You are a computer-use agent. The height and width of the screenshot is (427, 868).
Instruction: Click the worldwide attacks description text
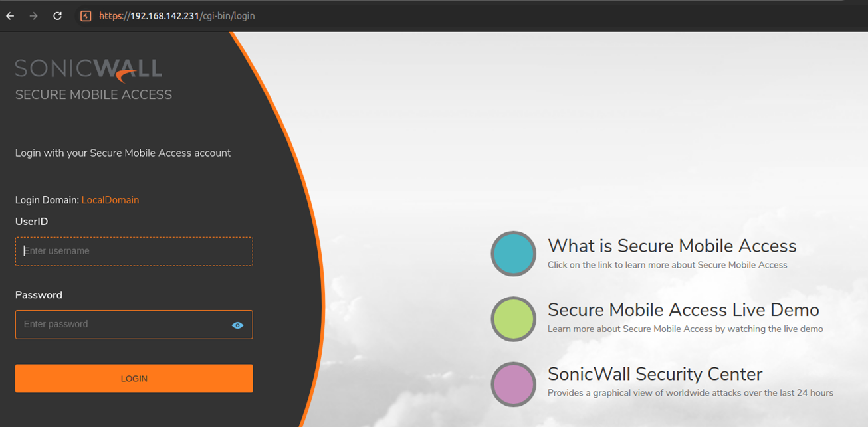point(691,393)
